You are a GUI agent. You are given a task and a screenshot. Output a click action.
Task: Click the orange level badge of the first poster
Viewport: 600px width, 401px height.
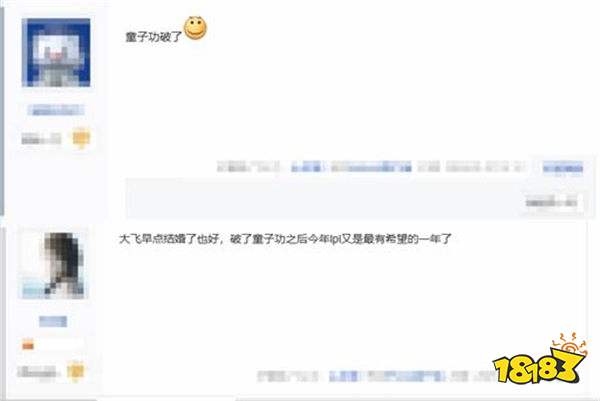[81, 138]
